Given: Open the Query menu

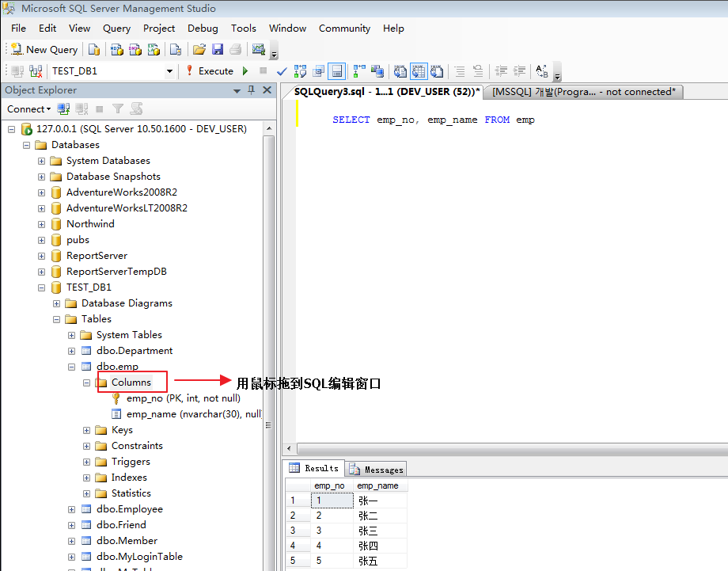Looking at the screenshot, I should click(116, 29).
